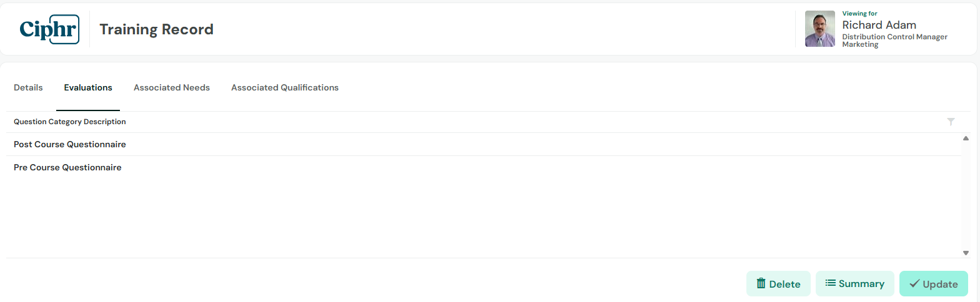Click the Richard Adam name text
The height and width of the screenshot is (302, 980).
point(879,25)
